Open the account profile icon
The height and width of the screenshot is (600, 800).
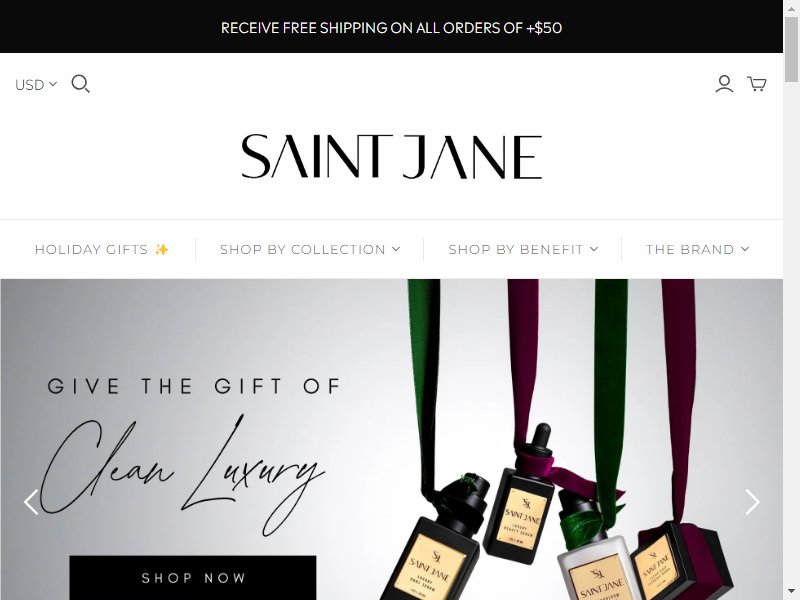click(724, 84)
